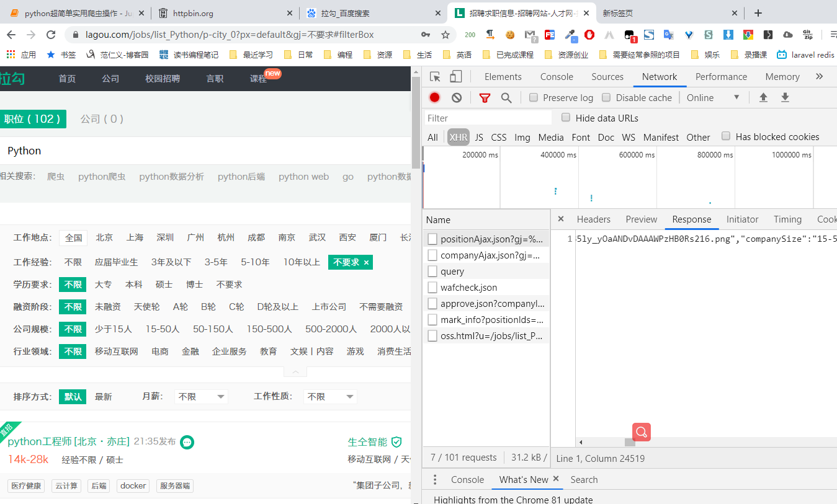Switch to the Console panel tab
Image resolution: width=837 pixels, height=504 pixels.
point(557,77)
